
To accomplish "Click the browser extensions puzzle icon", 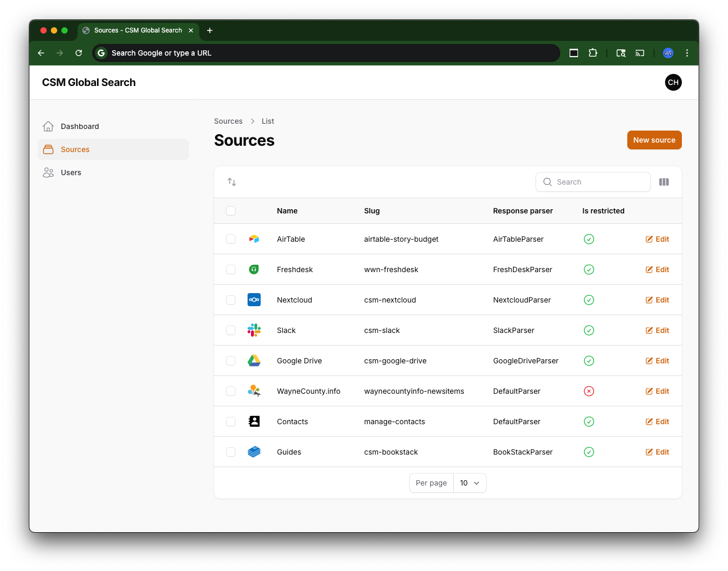I will (593, 53).
